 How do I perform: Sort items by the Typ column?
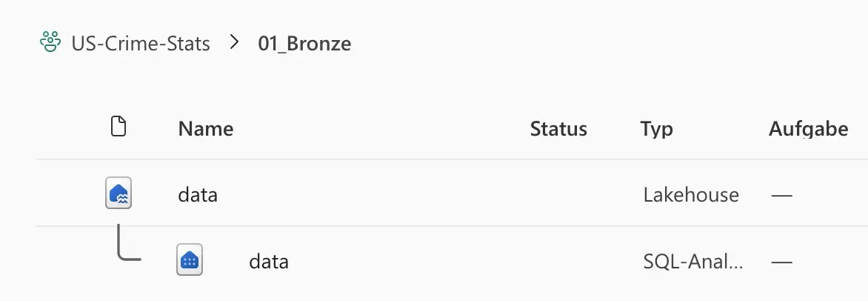(657, 129)
